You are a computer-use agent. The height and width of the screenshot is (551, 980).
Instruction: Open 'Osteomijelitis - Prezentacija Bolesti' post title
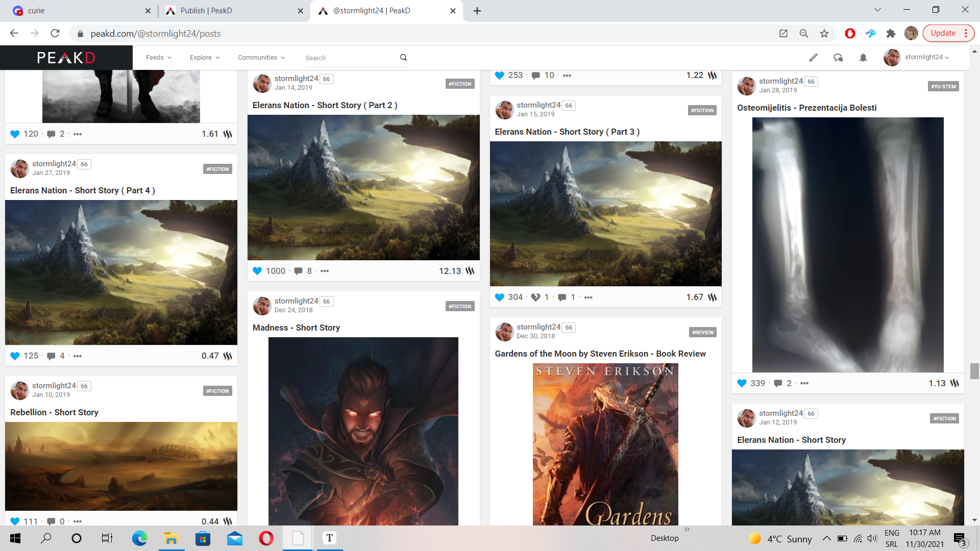coord(806,108)
